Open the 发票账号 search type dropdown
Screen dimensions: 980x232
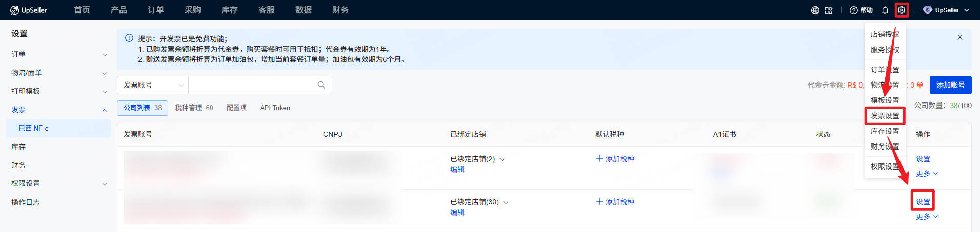pyautogui.click(x=153, y=85)
